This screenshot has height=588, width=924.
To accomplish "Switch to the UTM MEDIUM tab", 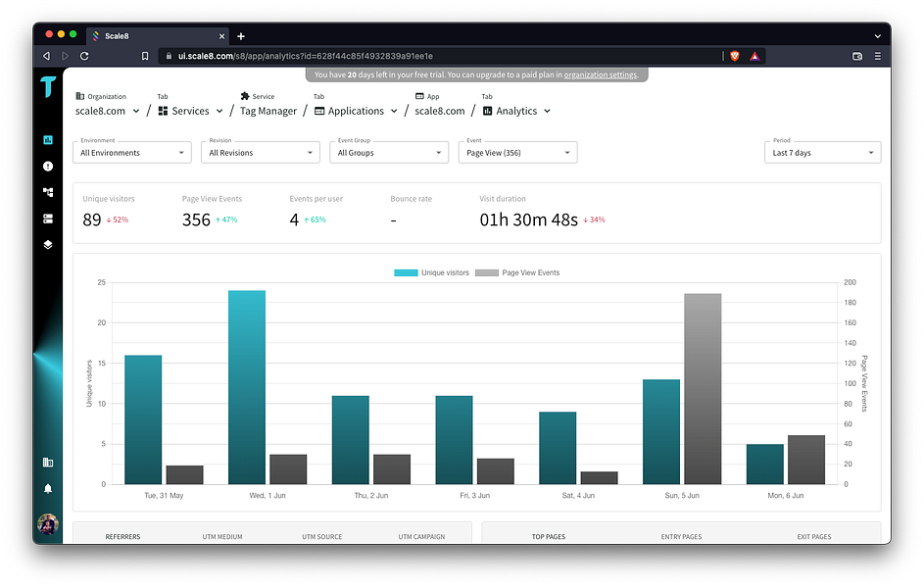I will click(x=222, y=537).
